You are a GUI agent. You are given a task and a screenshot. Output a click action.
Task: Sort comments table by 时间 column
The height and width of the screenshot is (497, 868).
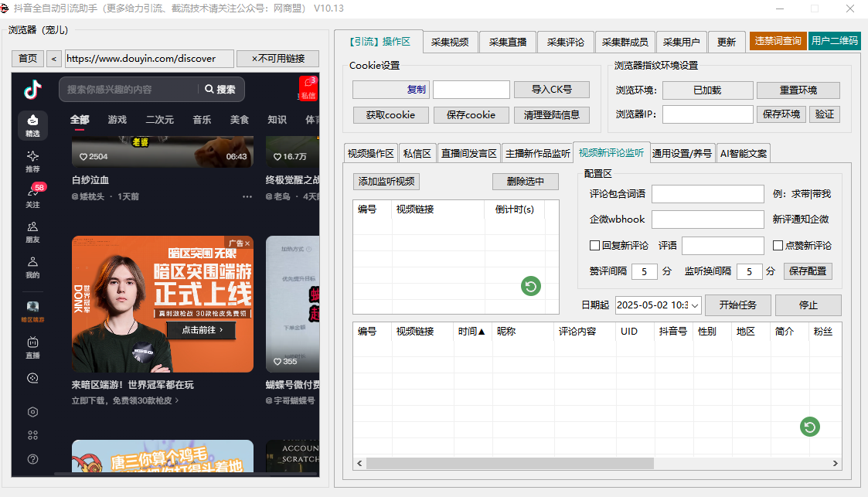pyautogui.click(x=471, y=331)
